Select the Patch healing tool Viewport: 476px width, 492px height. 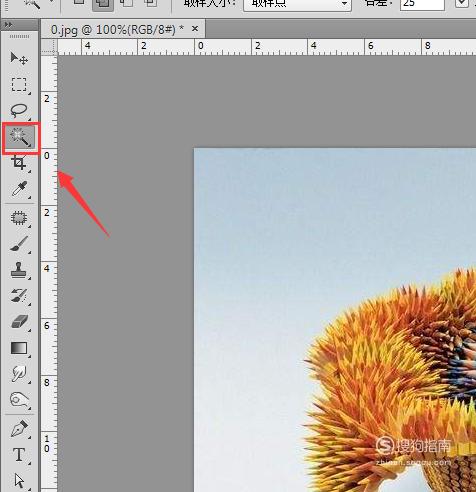click(x=19, y=218)
